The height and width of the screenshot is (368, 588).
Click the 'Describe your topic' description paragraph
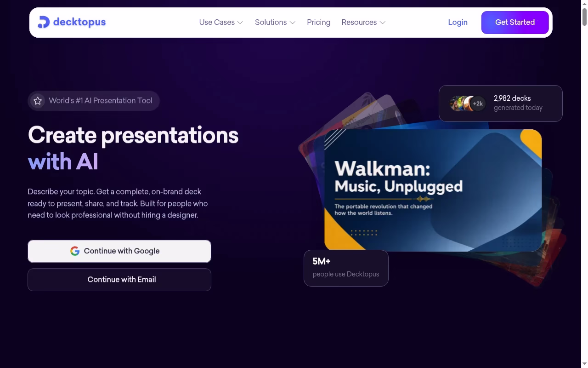point(118,203)
